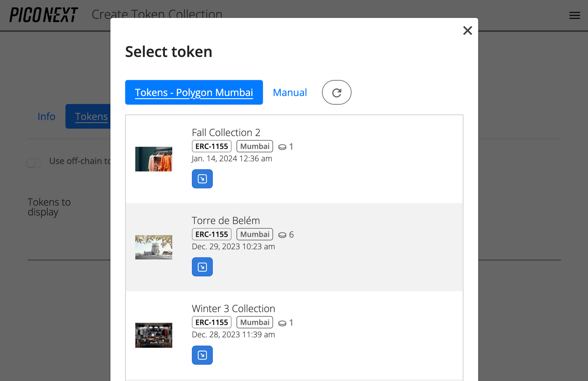Click the Fall Collection 2 thumbnail

click(x=154, y=159)
